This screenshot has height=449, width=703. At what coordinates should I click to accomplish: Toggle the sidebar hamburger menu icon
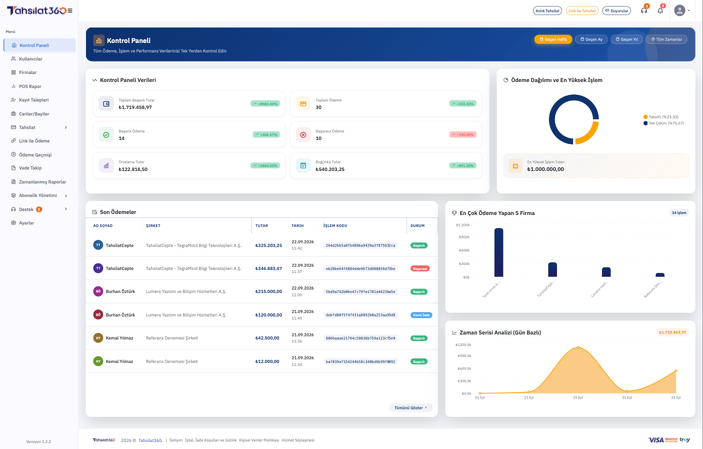(x=69, y=11)
